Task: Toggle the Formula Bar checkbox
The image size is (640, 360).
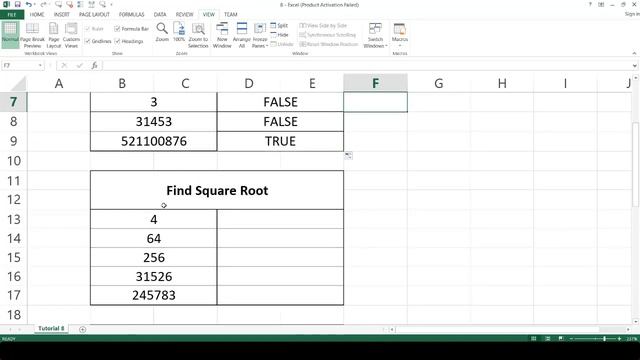Action: [x=131, y=29]
